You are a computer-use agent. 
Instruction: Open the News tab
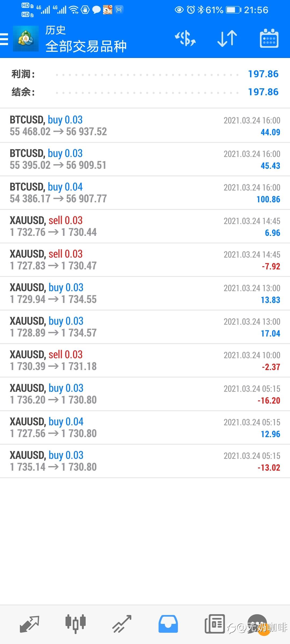(x=215, y=624)
